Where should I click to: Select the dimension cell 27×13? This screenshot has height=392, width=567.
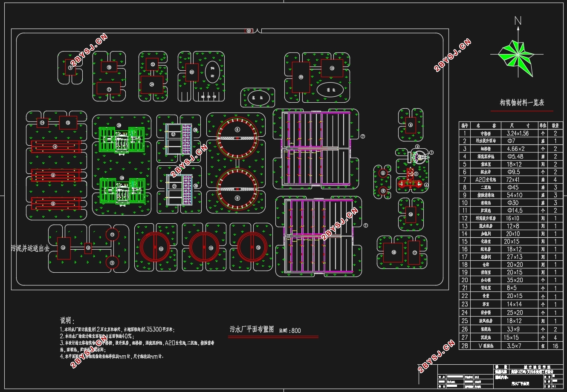pos(514,257)
